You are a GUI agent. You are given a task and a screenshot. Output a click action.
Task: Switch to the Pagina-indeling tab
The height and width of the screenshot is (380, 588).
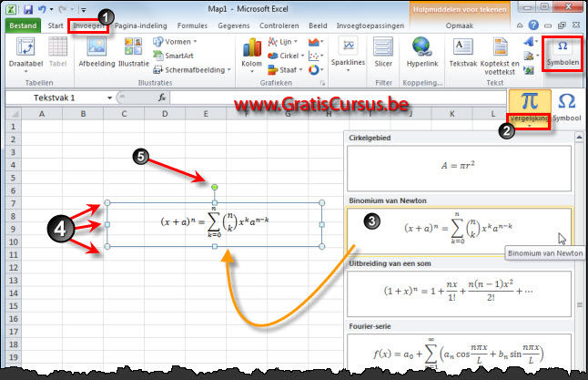[x=140, y=26]
